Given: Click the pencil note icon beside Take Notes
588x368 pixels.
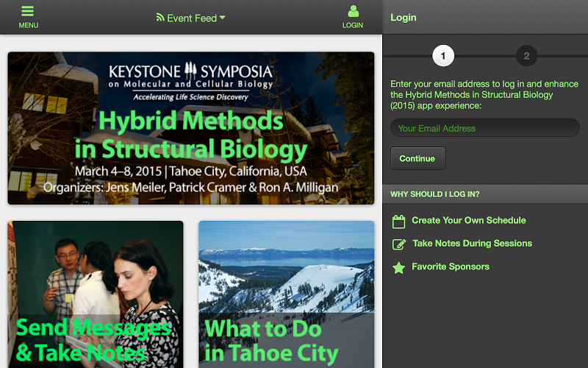Looking at the screenshot, I should (x=399, y=244).
